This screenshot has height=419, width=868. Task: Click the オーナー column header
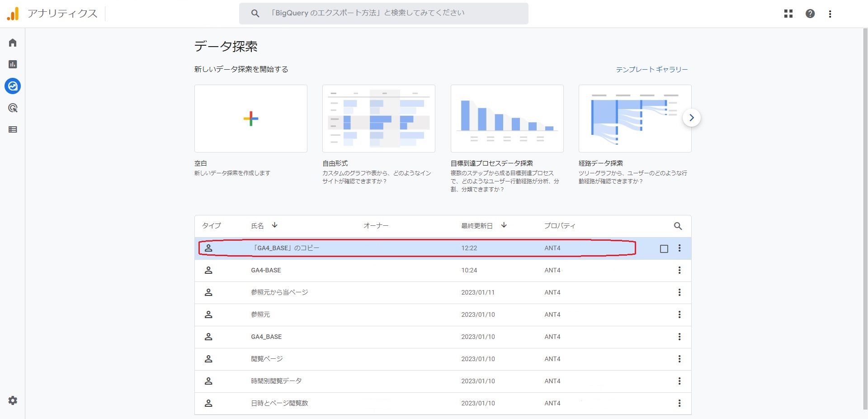(376, 226)
